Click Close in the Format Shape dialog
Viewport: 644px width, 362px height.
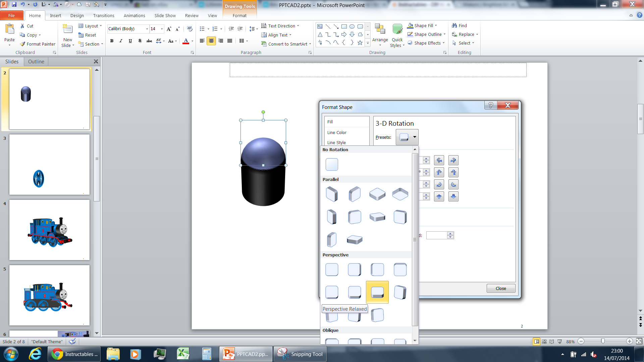501,288
